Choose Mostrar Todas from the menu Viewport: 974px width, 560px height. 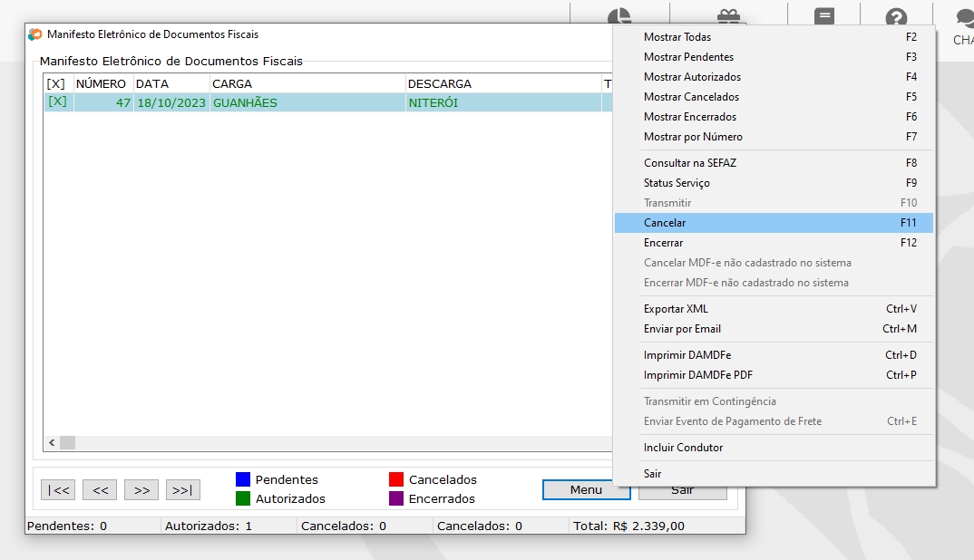[x=774, y=37]
